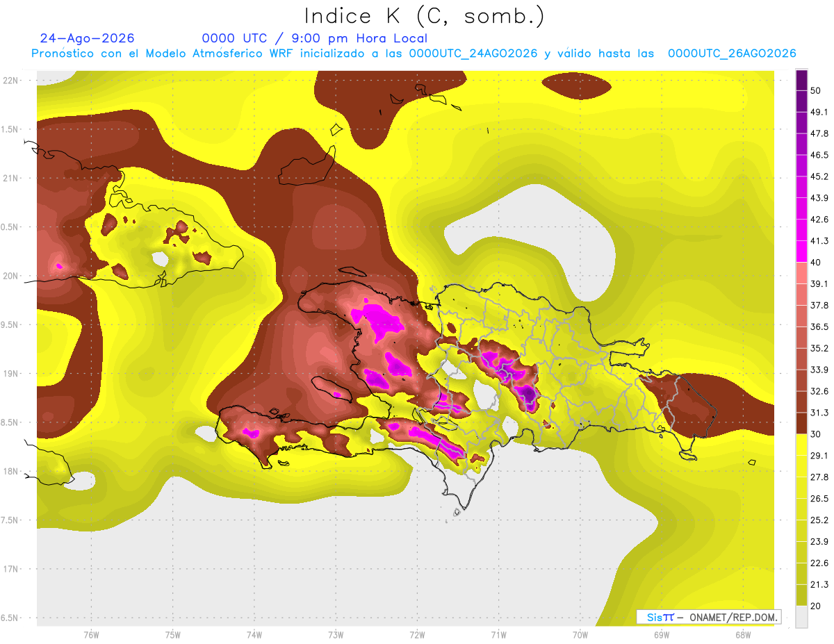Click the "23.9" colorbar label

coord(819,541)
